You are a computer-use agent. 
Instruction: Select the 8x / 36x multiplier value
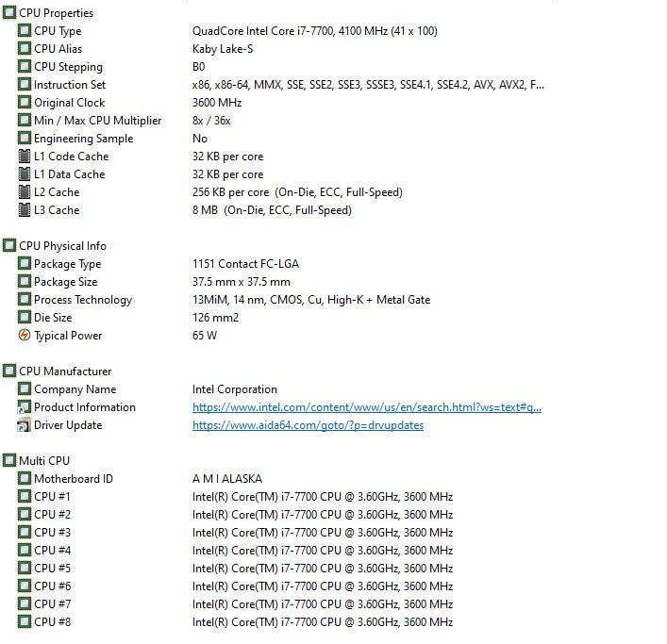pos(211,121)
